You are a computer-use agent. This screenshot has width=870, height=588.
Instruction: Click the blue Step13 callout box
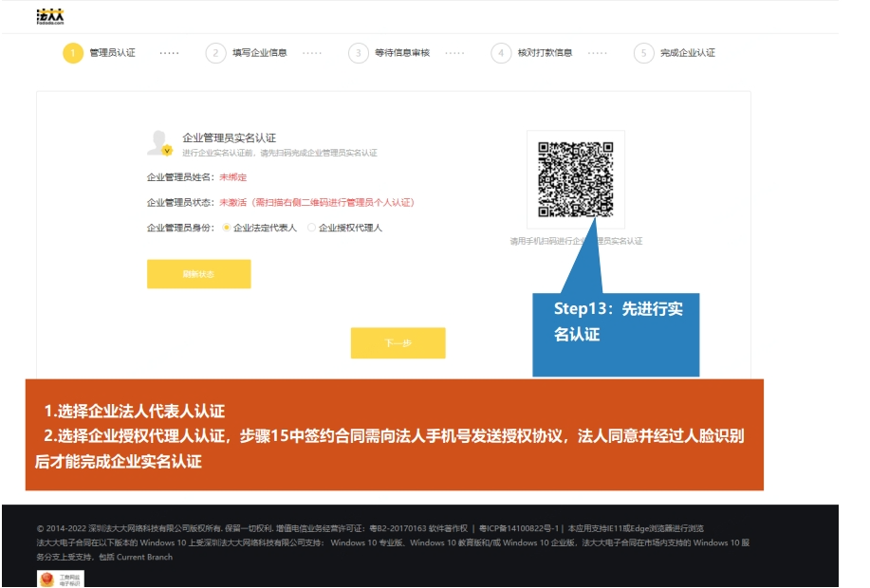coord(616,332)
